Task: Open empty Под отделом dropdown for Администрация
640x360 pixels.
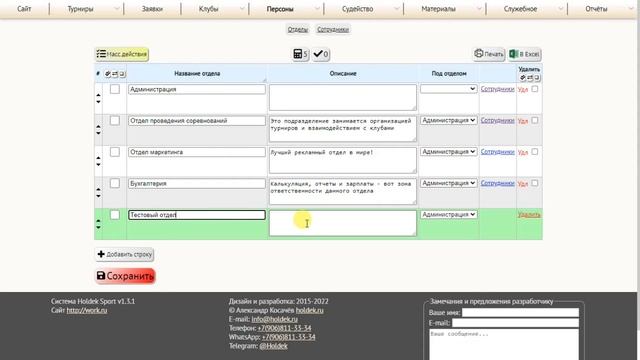Action: click(449, 89)
